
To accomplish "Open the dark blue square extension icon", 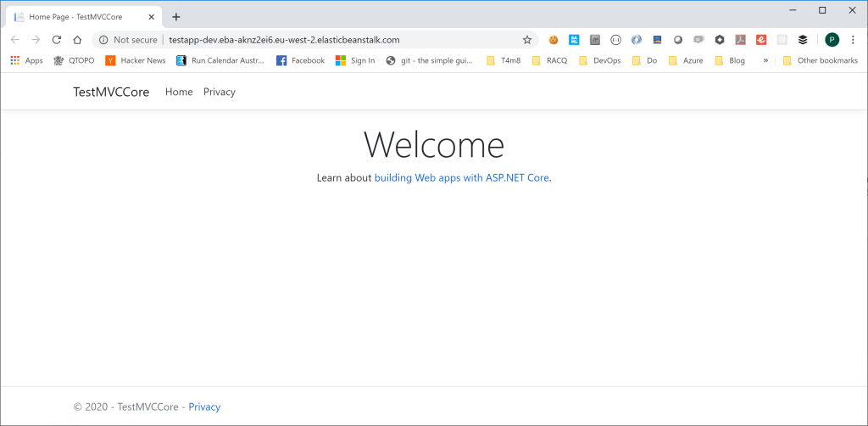I will 657,40.
